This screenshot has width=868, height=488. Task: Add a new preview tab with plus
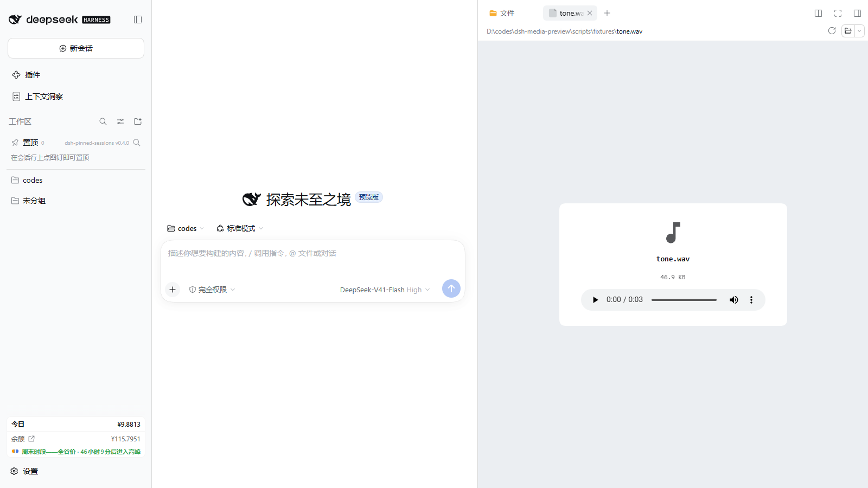tap(607, 13)
